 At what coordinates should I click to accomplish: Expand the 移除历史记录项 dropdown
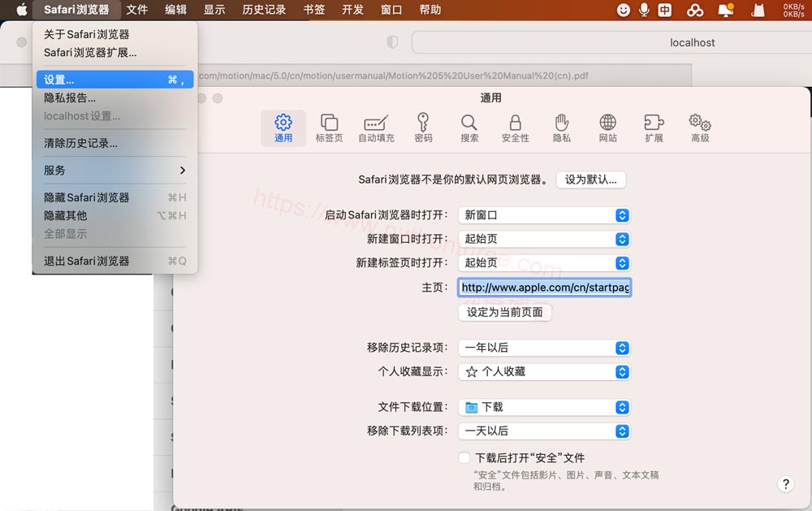pos(544,348)
